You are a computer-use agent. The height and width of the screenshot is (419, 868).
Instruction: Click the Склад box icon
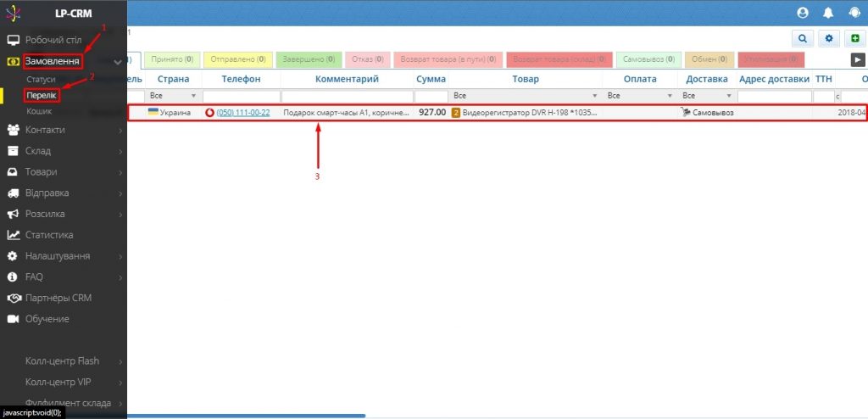[x=14, y=151]
